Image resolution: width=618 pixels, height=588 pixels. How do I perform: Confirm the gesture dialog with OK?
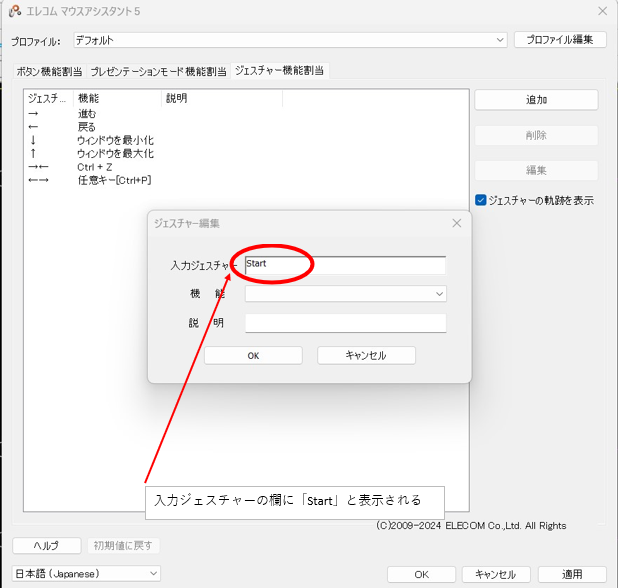[x=253, y=355]
